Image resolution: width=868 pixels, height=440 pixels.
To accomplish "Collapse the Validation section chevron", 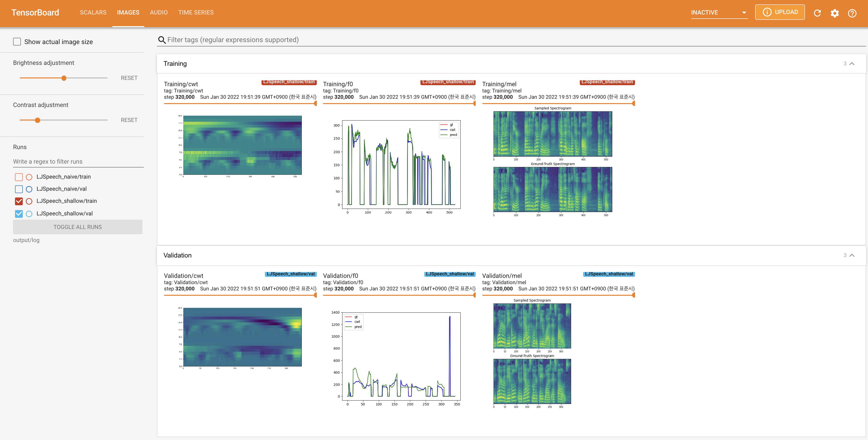I will (x=852, y=255).
